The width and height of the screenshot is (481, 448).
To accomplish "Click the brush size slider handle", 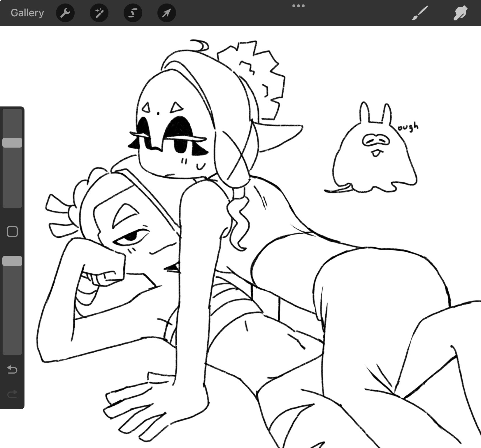I will 12,143.
